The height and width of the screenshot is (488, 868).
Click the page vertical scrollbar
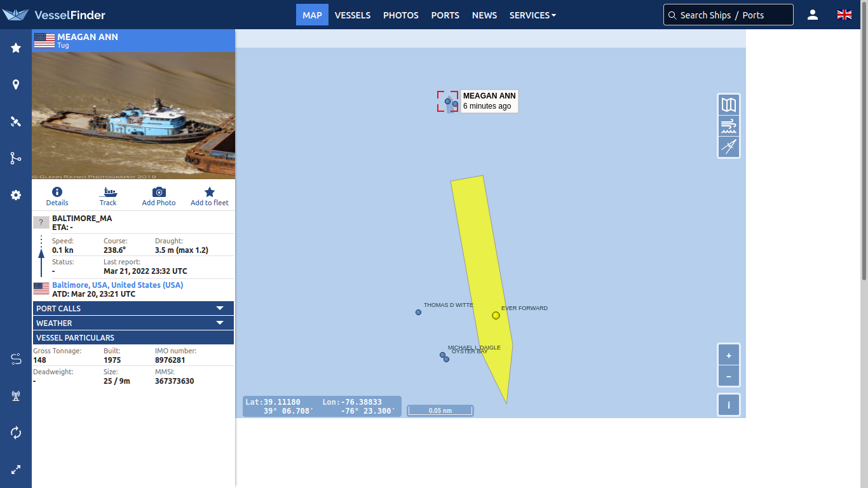point(864,140)
